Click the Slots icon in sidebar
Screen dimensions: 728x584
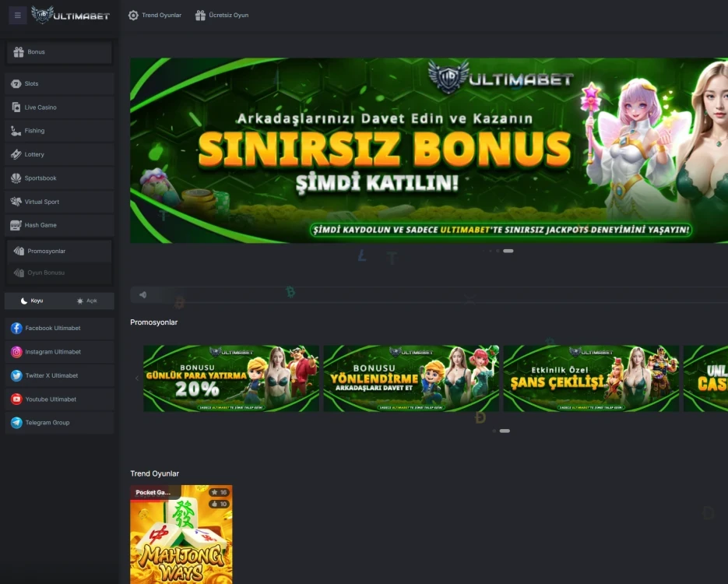point(16,83)
